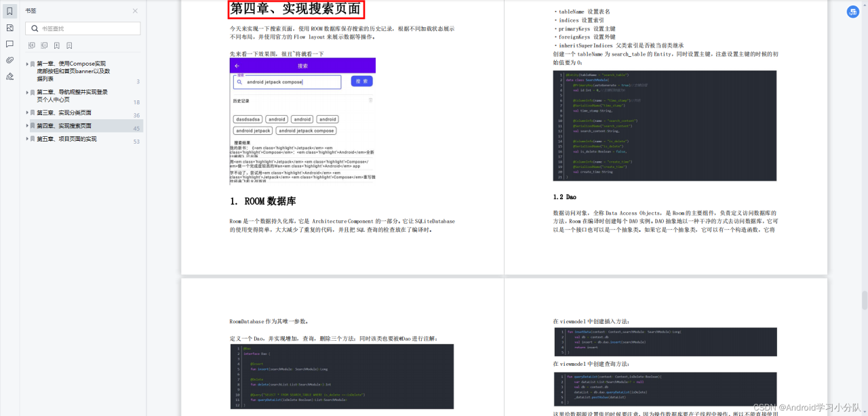Focus the 书签查找 search field
Screen dimensions: 868x416
(x=83, y=28)
